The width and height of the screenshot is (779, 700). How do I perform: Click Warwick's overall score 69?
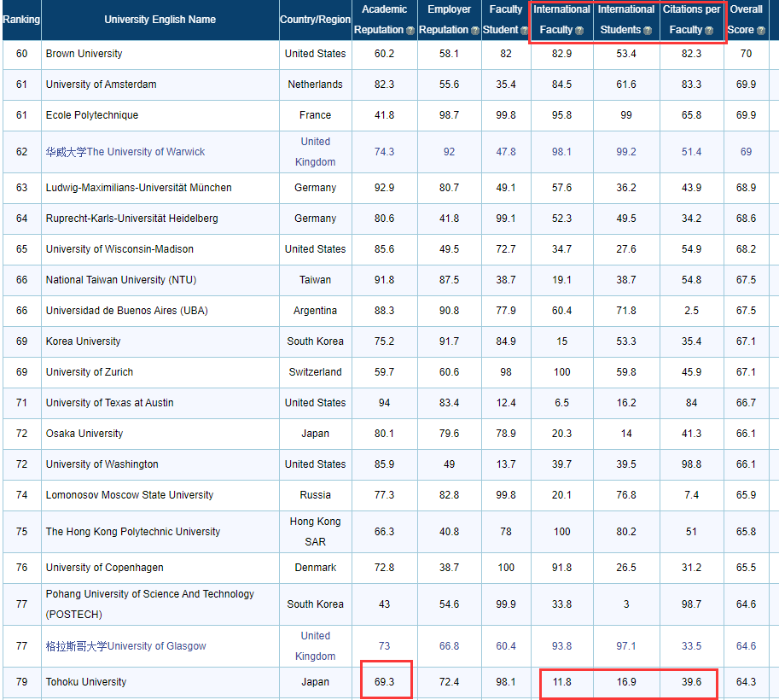(x=746, y=152)
